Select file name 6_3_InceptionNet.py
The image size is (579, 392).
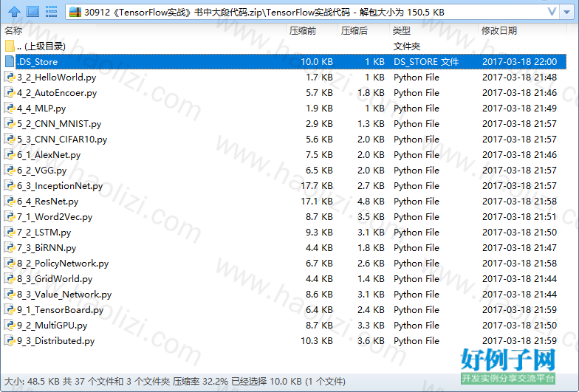(x=60, y=186)
